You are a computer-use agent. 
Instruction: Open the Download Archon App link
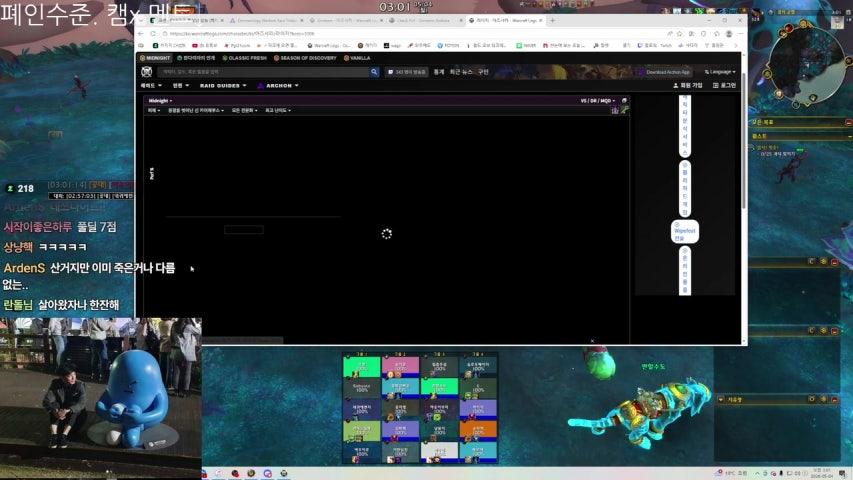coord(665,72)
